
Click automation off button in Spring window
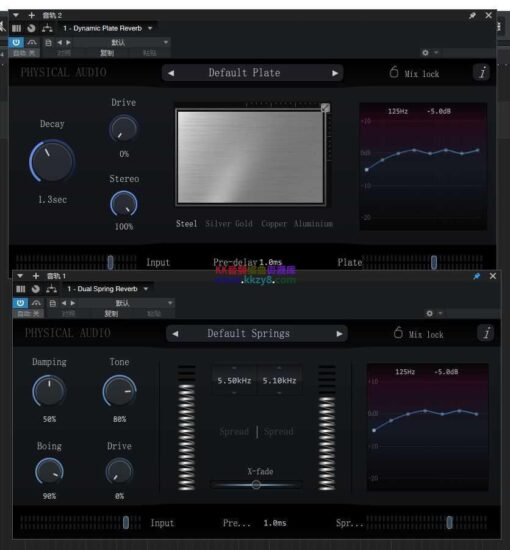click(28, 314)
